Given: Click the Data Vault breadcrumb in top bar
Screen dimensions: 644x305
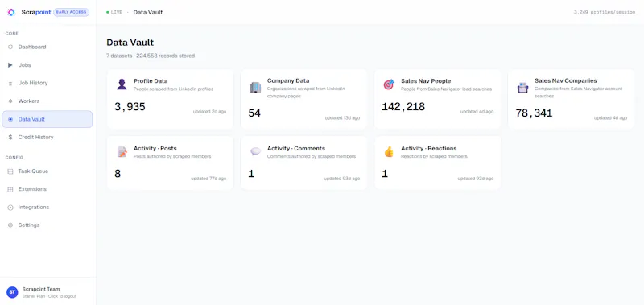Looking at the screenshot, I should coord(148,12).
